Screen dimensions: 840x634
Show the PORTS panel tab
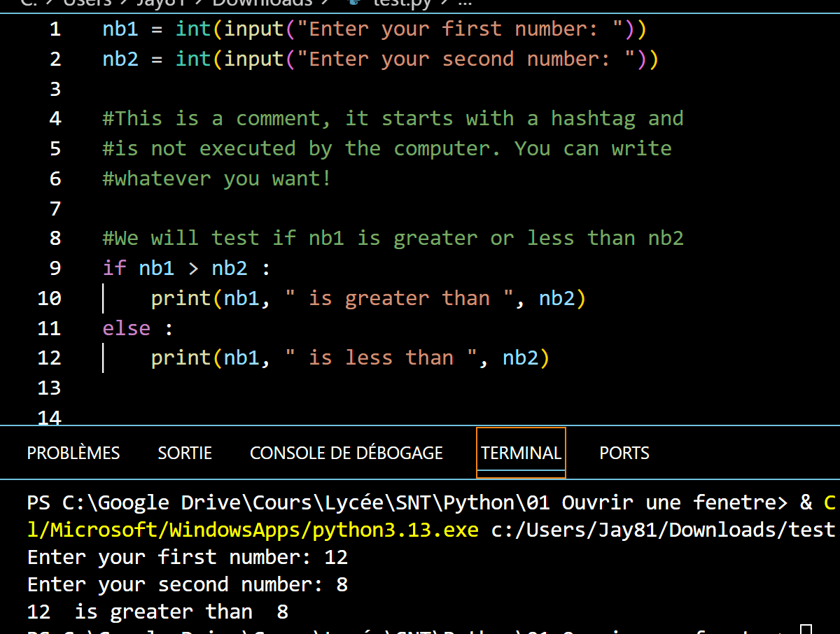coord(624,453)
